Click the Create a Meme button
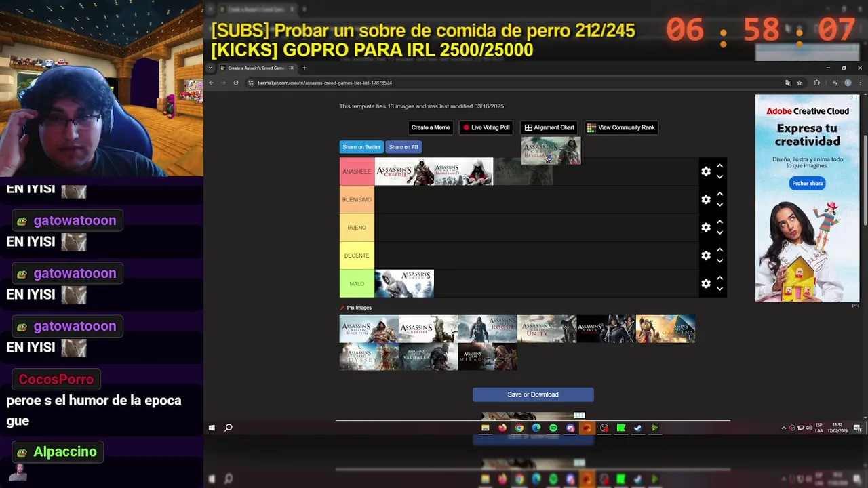The image size is (868, 488). [x=430, y=127]
